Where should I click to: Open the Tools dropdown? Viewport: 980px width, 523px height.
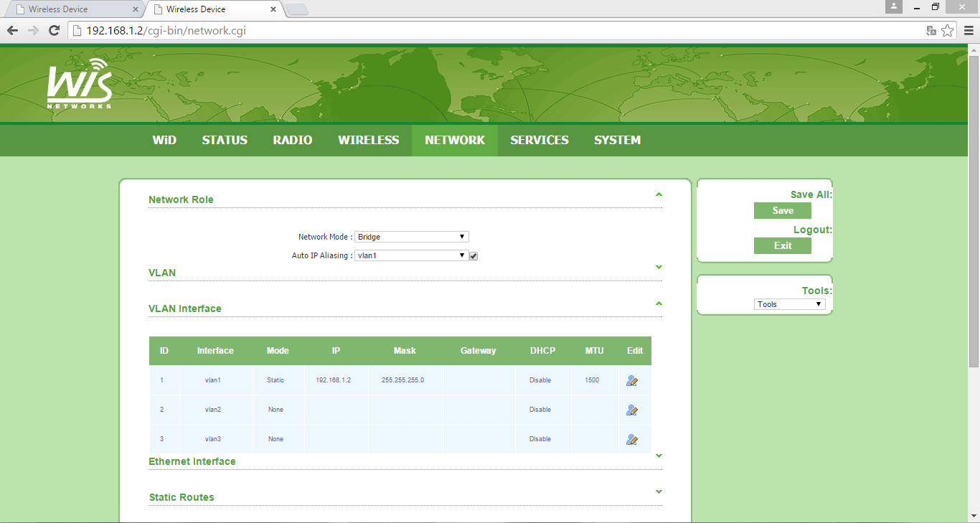point(789,303)
